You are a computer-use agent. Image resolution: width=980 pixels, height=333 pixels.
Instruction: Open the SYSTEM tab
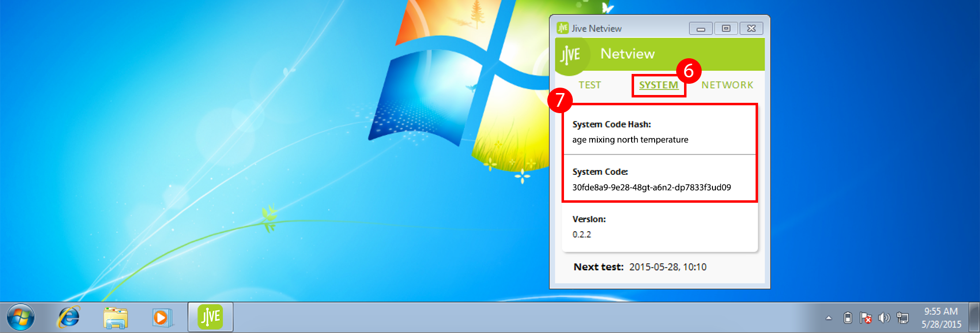pos(659,85)
